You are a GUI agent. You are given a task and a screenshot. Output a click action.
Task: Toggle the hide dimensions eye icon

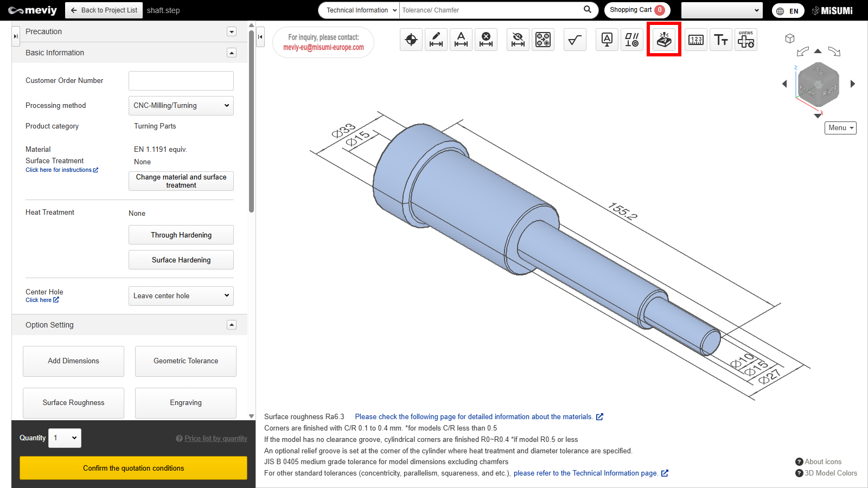point(518,40)
